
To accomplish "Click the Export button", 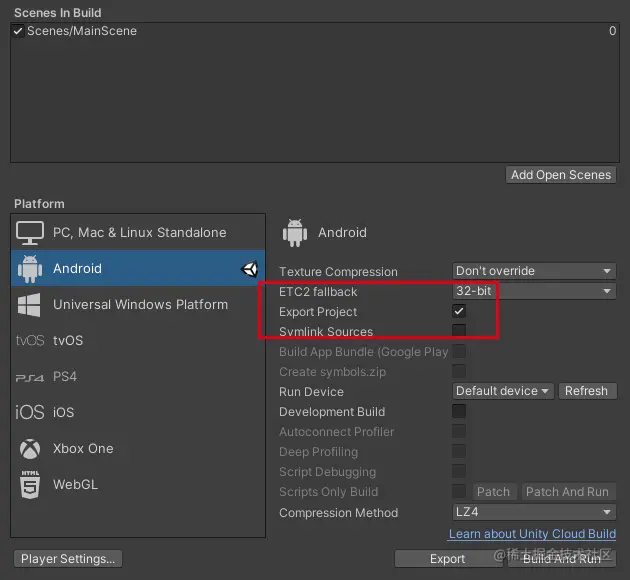I will point(448,559).
